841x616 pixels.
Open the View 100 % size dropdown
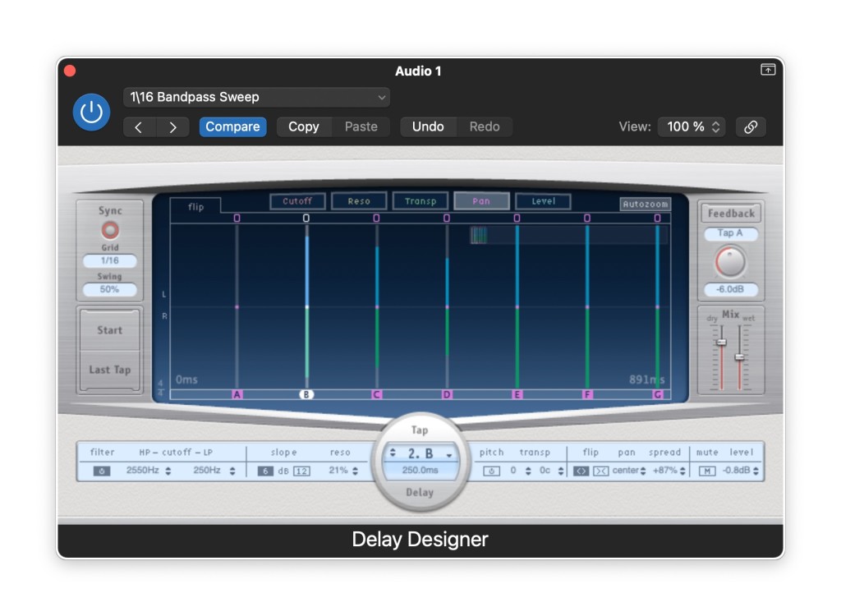point(694,126)
